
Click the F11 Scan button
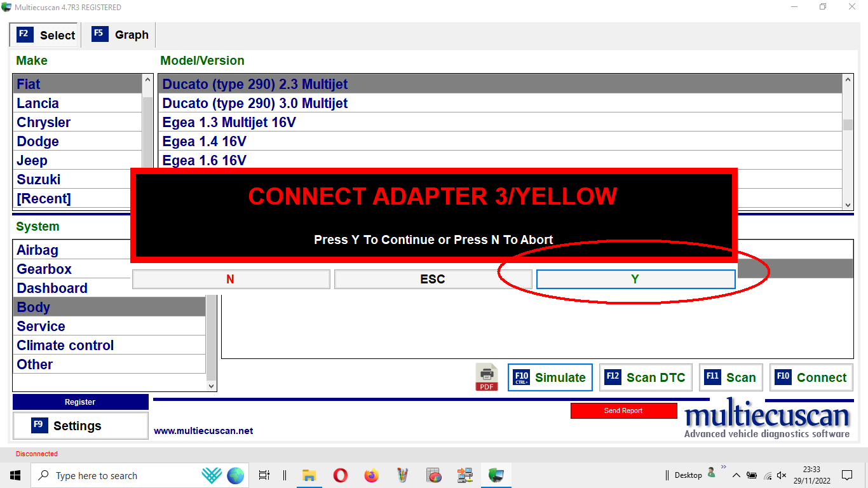point(731,377)
